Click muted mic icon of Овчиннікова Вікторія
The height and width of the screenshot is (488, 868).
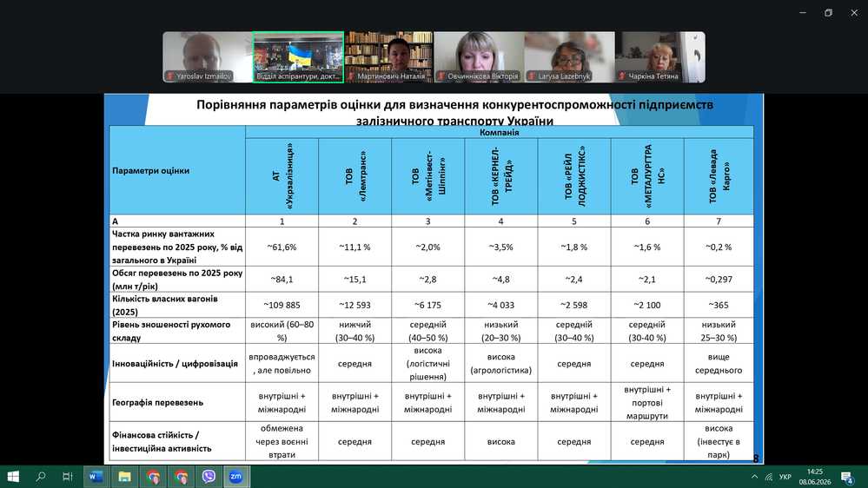point(441,76)
